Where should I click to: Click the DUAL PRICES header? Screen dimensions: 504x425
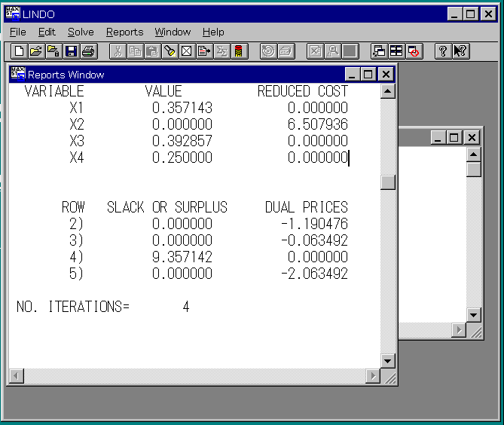307,207
